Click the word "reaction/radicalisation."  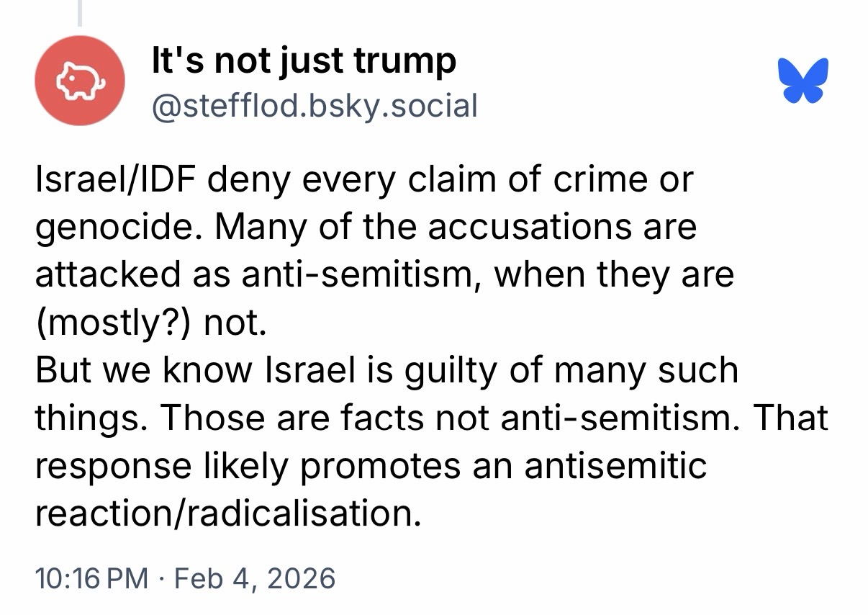point(227,513)
